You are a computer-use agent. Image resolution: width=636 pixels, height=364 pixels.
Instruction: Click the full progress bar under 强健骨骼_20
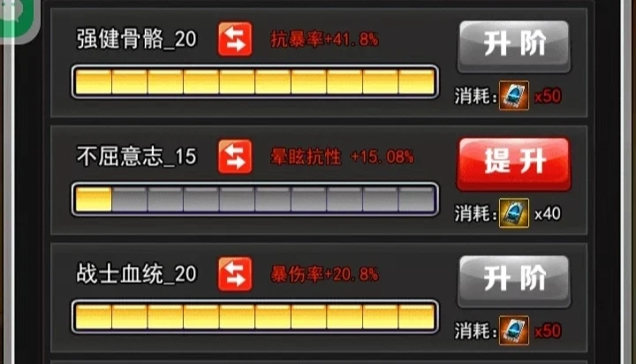pos(255,82)
